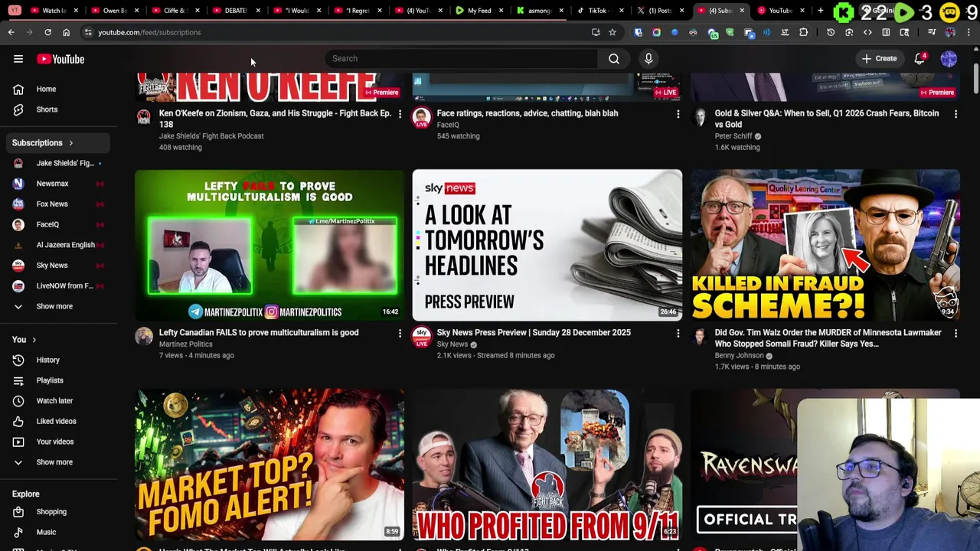Open the Newsmax subscription
The width and height of the screenshot is (980, 551).
[x=59, y=184]
